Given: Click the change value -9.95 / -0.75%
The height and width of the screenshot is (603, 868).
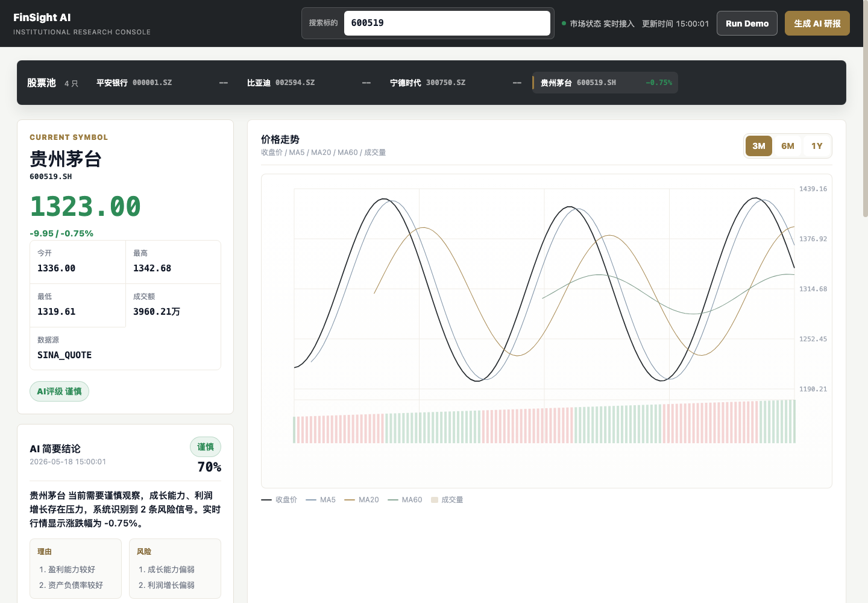Looking at the screenshot, I should (61, 233).
